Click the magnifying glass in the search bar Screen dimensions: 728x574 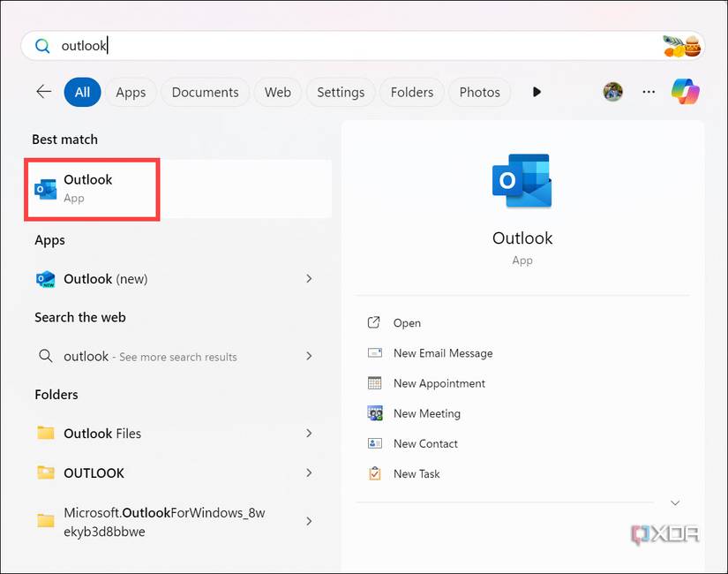41,45
